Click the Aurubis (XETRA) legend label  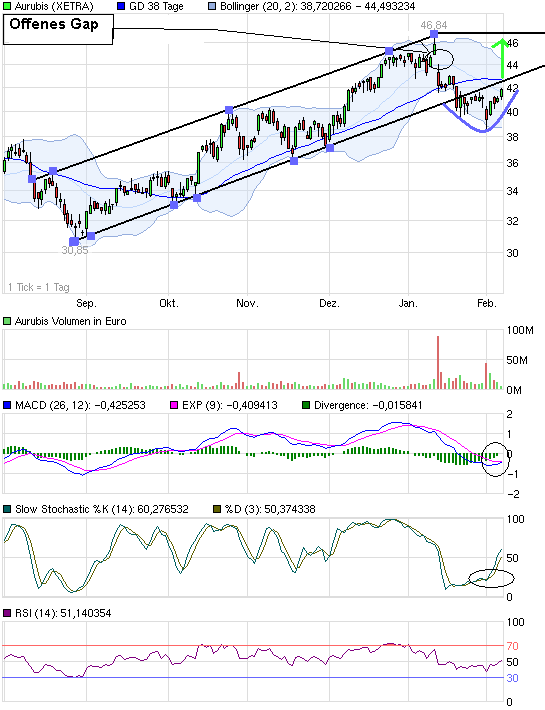(x=54, y=6)
